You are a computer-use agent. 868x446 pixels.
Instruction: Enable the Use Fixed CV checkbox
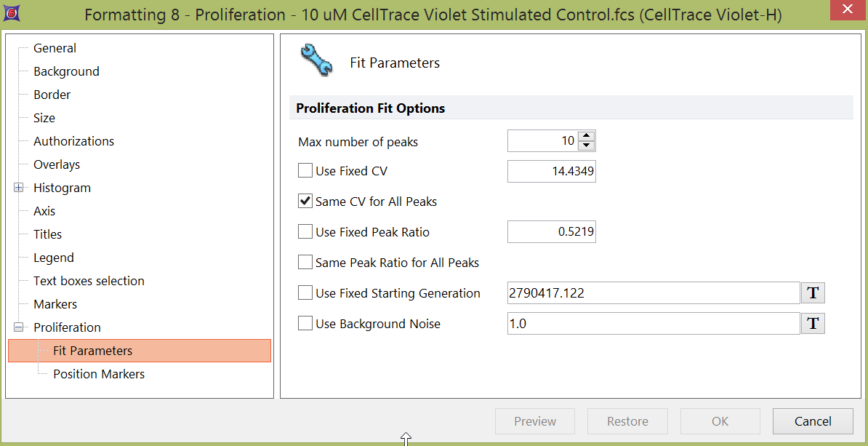pos(305,172)
